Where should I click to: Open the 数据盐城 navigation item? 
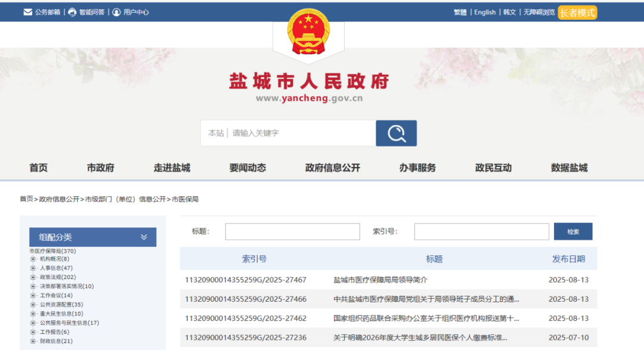coord(569,168)
